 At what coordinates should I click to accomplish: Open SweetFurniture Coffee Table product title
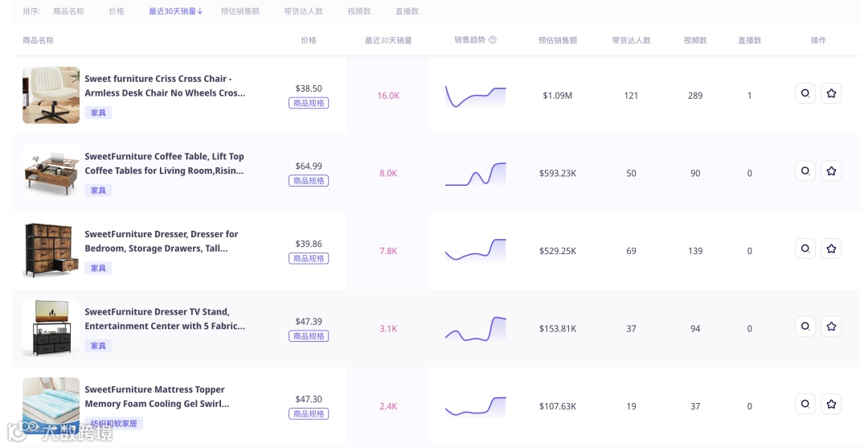point(164,163)
